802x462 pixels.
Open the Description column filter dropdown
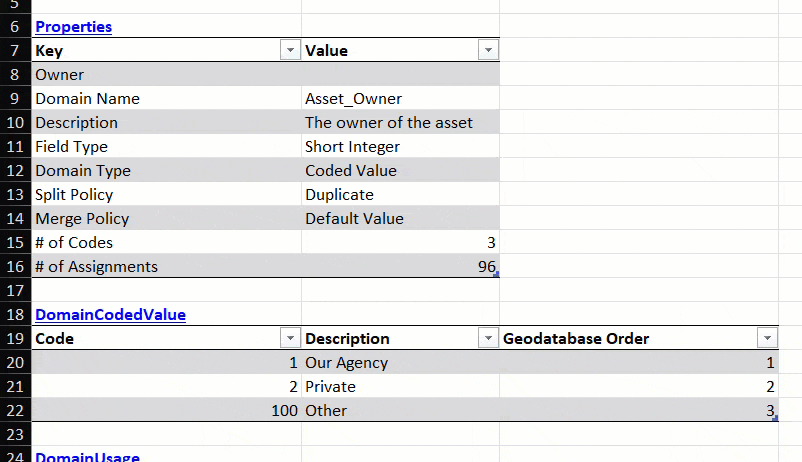point(488,338)
